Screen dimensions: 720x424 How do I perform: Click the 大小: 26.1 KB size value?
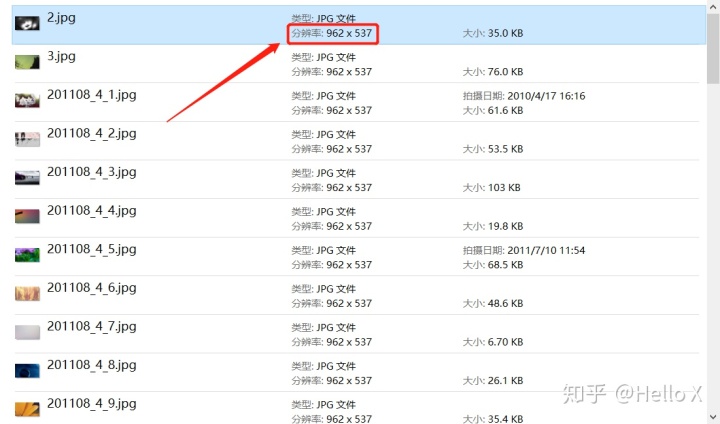click(x=493, y=380)
